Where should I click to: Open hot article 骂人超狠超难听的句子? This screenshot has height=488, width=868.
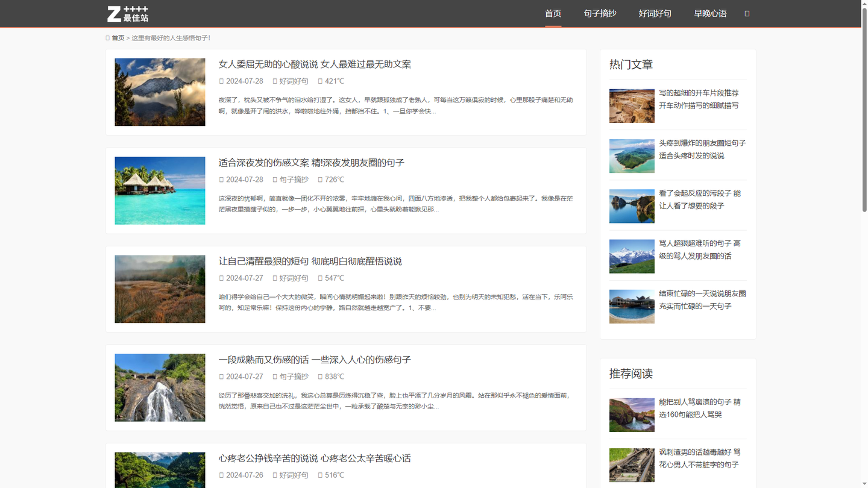click(x=700, y=249)
